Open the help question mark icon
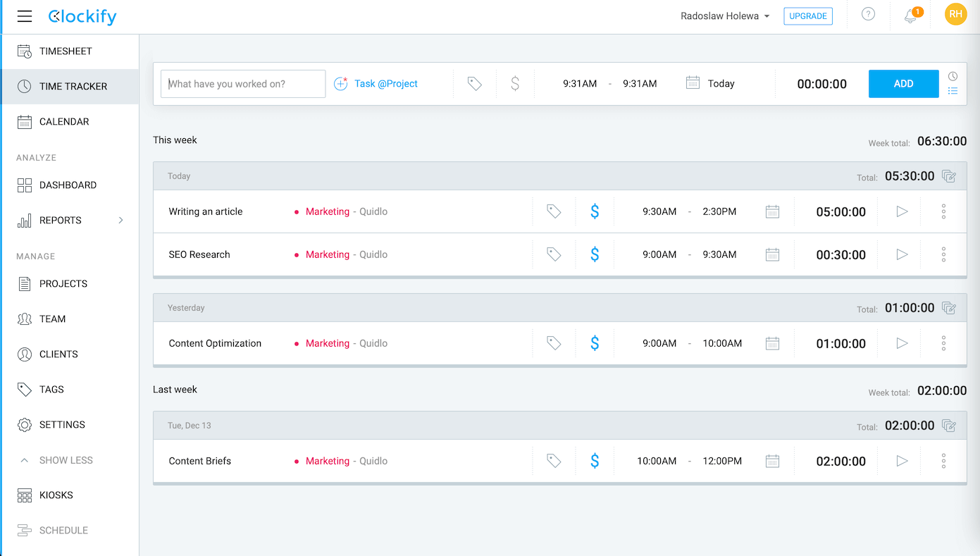The width and height of the screenshot is (980, 556). tap(867, 13)
